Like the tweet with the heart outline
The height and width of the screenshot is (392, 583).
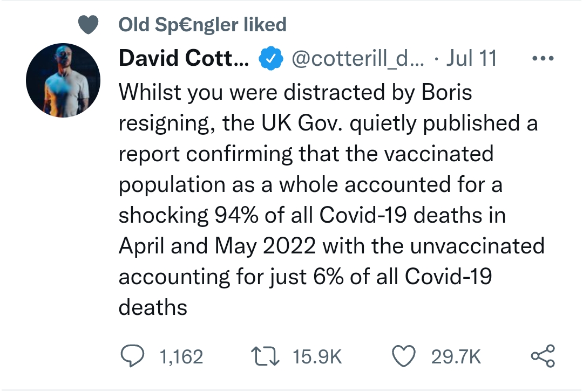(404, 356)
